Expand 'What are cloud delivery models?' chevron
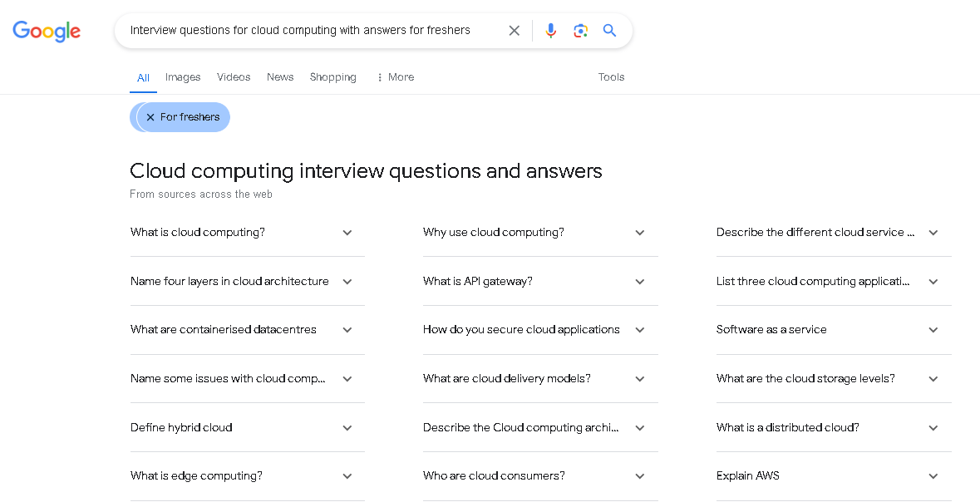The image size is (980, 502). coord(639,379)
